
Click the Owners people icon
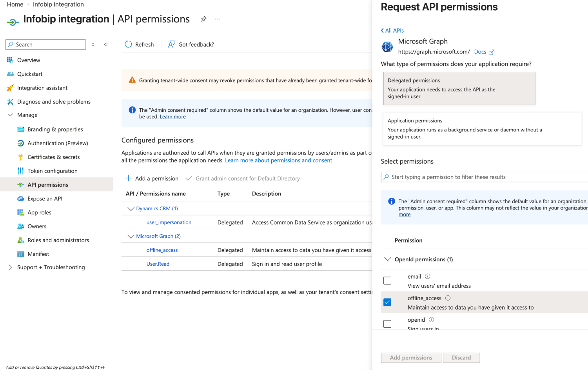(x=20, y=226)
